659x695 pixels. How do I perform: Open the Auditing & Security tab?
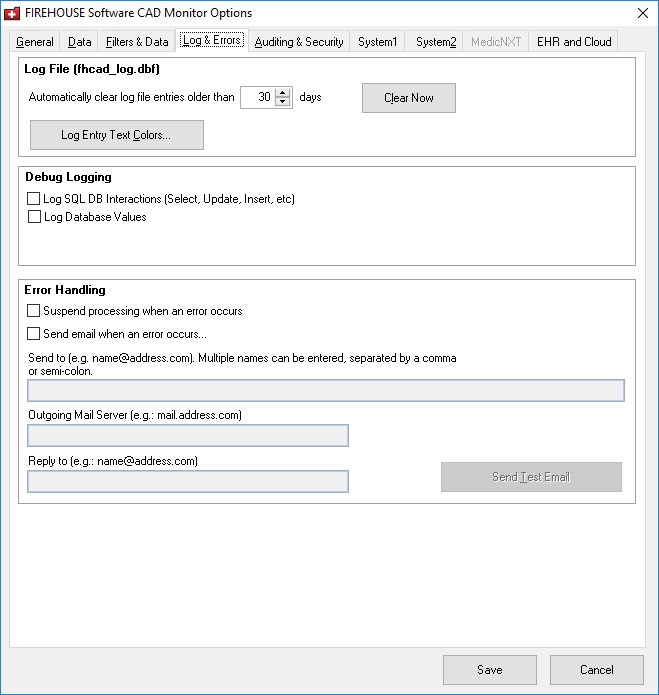pos(299,42)
